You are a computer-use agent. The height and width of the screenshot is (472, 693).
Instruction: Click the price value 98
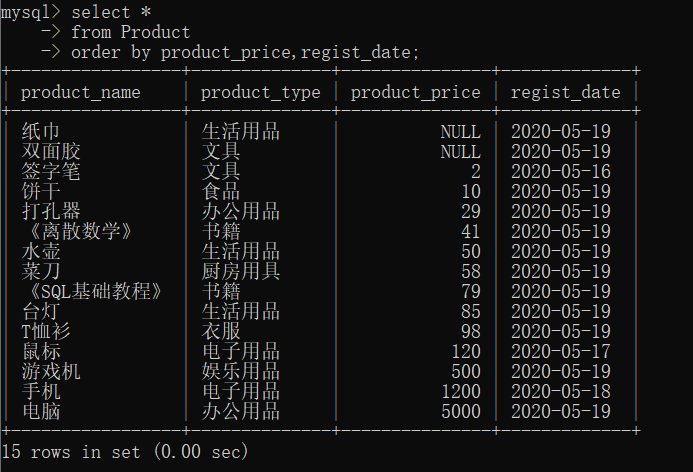point(471,331)
